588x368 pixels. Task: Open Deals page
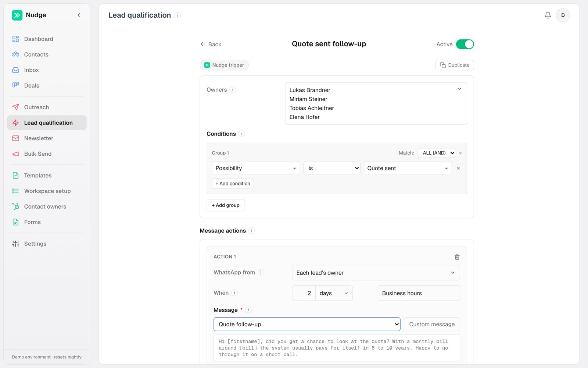pos(47,85)
